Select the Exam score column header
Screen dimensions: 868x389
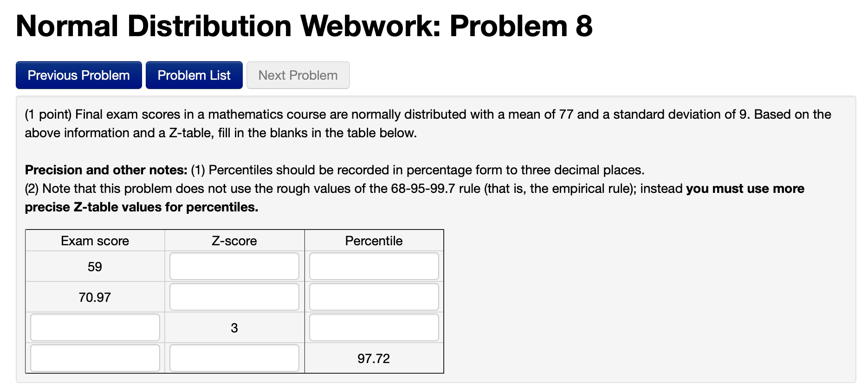[x=94, y=241]
